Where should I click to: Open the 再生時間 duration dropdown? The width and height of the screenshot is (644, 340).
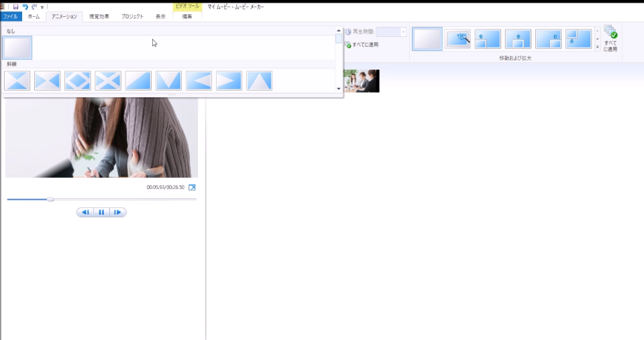[x=403, y=32]
